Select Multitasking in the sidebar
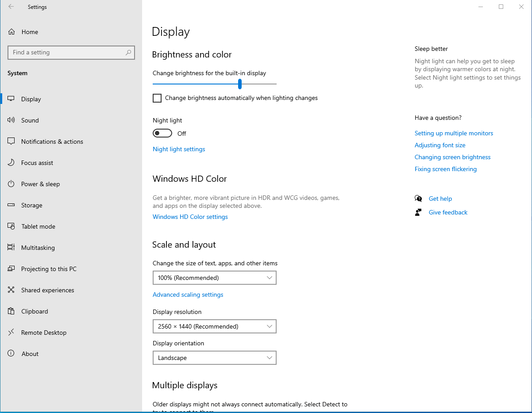This screenshot has width=532, height=413. coord(71,248)
